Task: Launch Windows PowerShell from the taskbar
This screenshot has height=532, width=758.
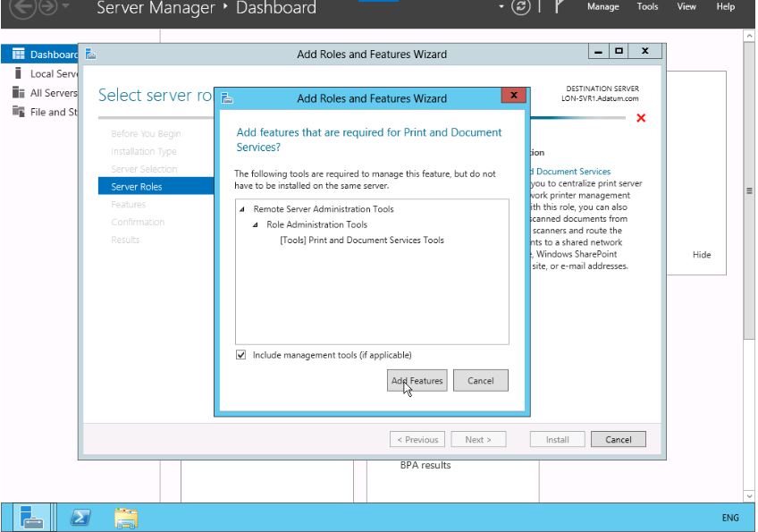Action: [80, 517]
